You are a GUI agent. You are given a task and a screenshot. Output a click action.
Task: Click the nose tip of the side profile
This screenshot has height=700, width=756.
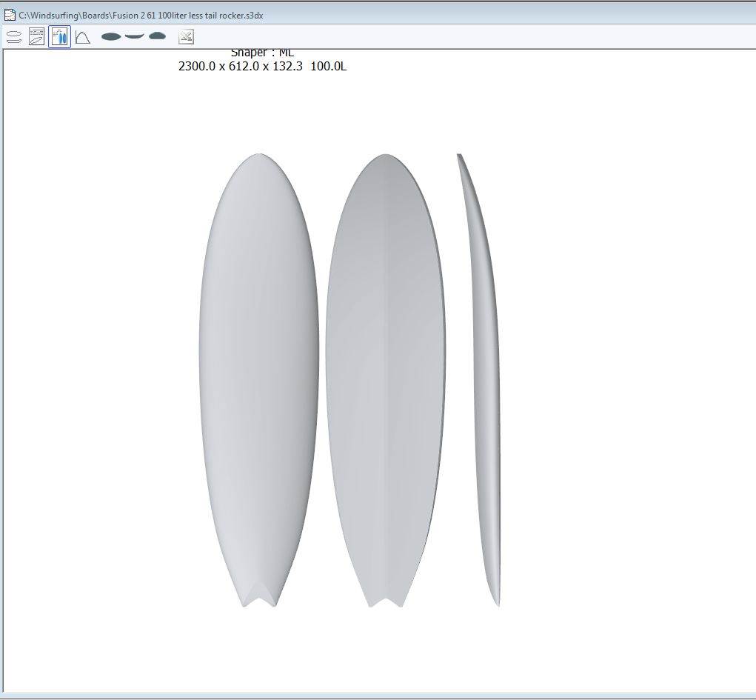459,156
